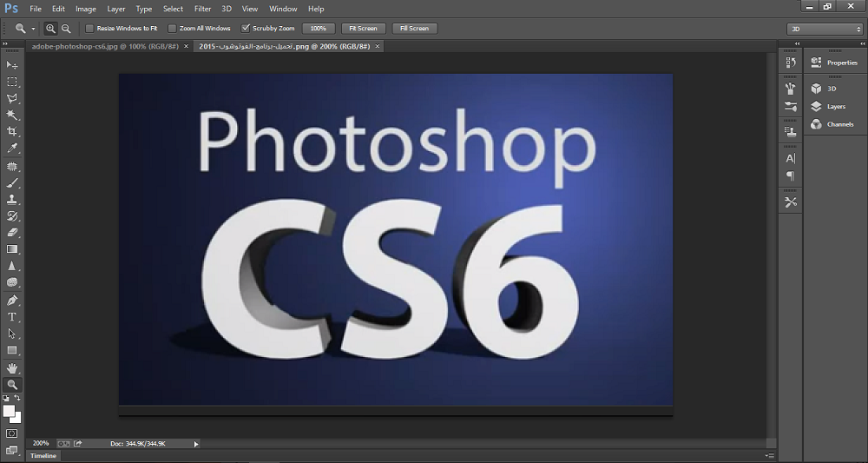Screen dimensions: 868x463
Task: Expand the icon panel dock double-arrow
Action: [x=797, y=43]
